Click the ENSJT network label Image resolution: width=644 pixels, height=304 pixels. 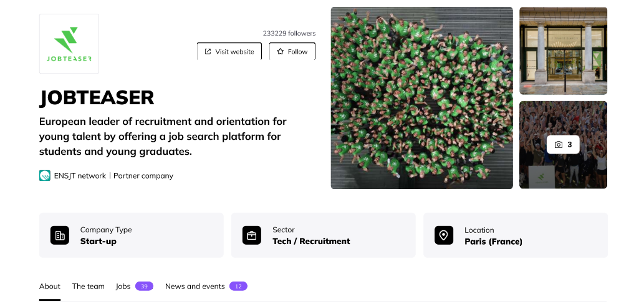pyautogui.click(x=80, y=175)
